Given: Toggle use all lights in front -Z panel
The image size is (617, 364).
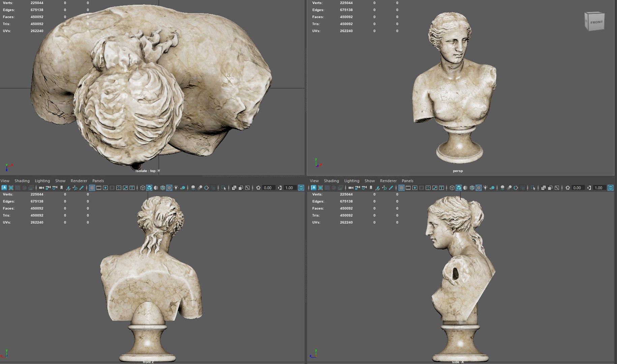Looking at the screenshot, I should [176, 188].
